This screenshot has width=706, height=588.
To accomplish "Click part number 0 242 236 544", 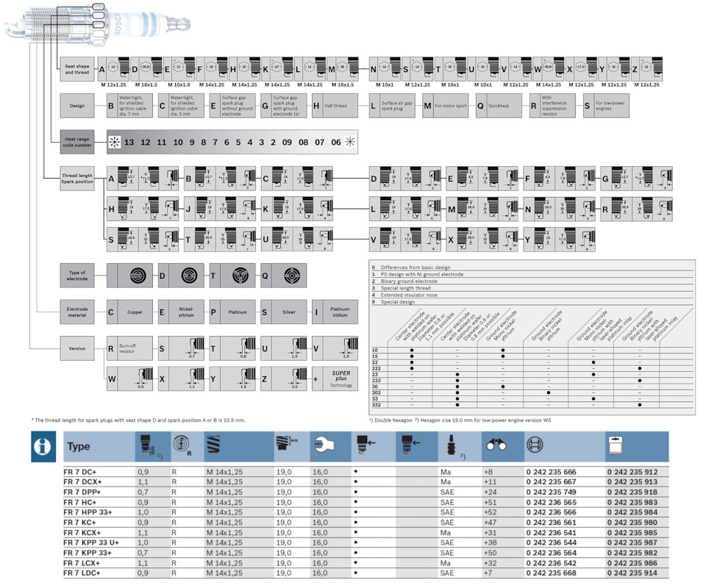I will tap(551, 542).
